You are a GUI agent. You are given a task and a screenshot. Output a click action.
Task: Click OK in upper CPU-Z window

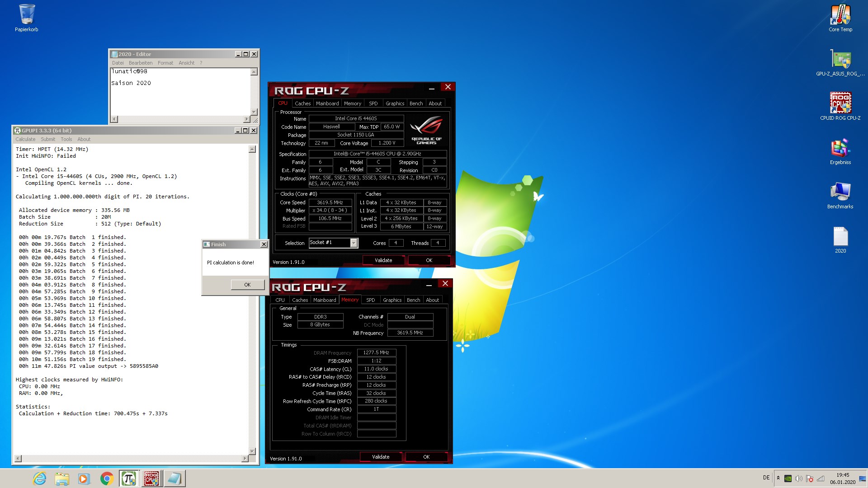[429, 260]
